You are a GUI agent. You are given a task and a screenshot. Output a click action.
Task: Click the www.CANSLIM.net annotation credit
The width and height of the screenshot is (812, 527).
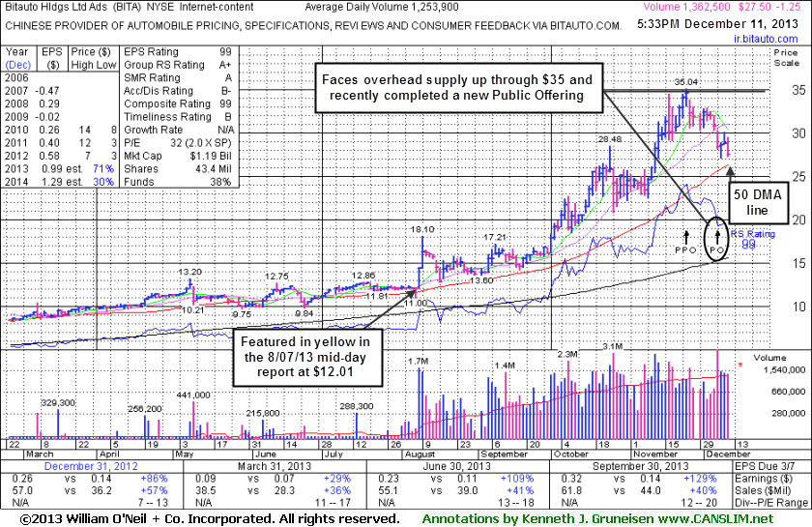715,518
